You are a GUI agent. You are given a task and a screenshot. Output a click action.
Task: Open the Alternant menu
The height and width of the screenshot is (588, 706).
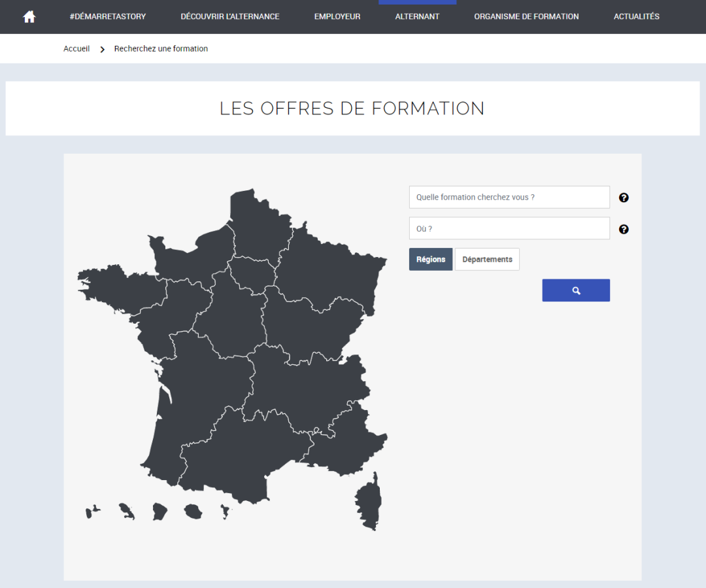pos(417,17)
